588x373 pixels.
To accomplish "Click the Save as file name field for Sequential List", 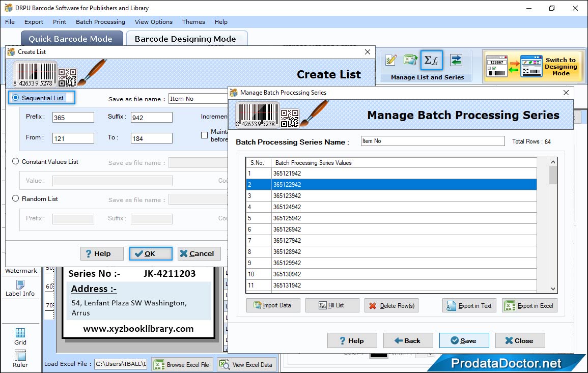I will click(x=198, y=99).
